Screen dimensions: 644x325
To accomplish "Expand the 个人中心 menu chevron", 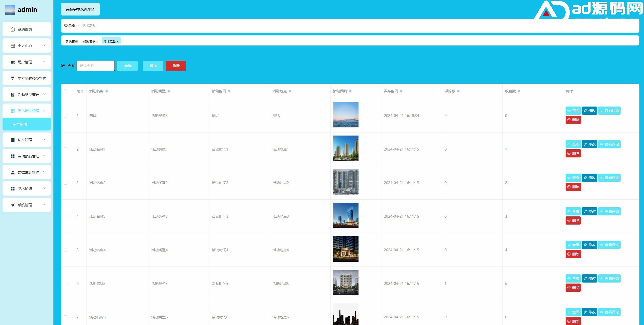I will (x=44, y=46).
